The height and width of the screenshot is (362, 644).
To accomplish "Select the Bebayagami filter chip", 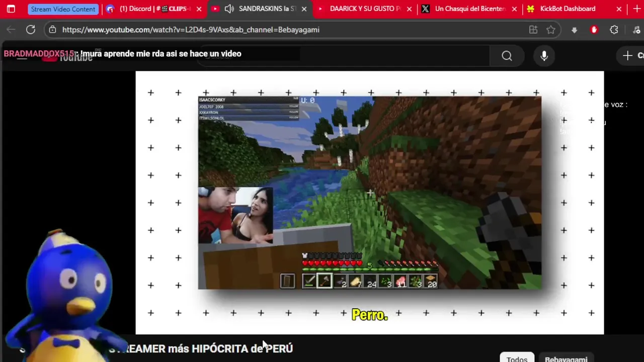I will [566, 357].
